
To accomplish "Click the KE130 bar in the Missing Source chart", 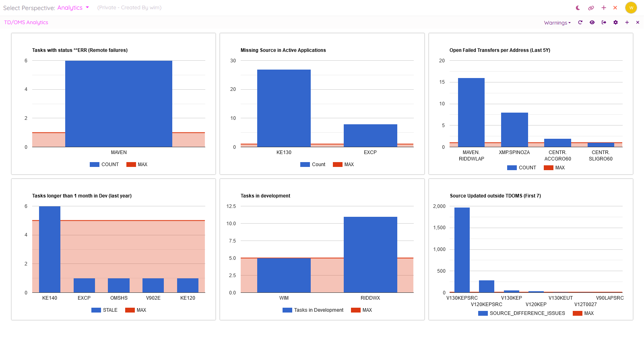I will pyautogui.click(x=284, y=108).
